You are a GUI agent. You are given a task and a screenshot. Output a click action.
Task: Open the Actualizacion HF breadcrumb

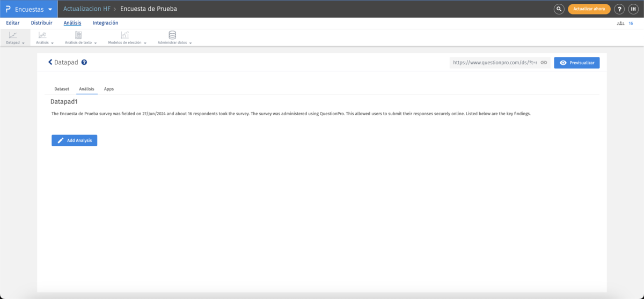click(87, 9)
